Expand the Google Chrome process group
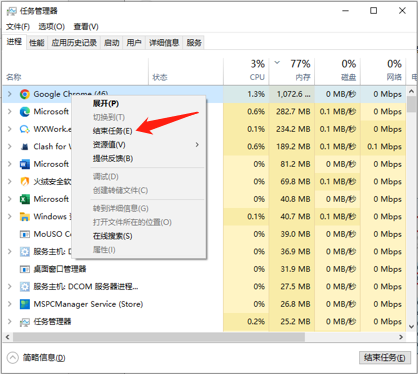Screen dimensions: 418x374 (x=10, y=94)
